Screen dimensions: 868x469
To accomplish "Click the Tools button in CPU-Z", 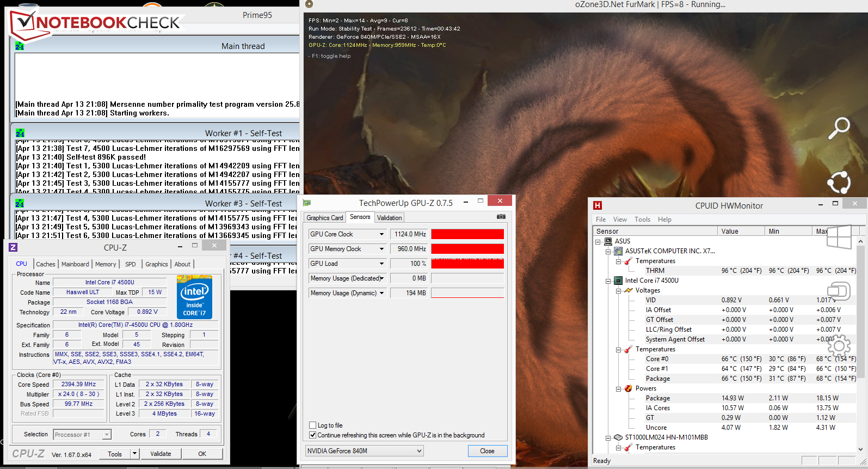I will [x=115, y=454].
